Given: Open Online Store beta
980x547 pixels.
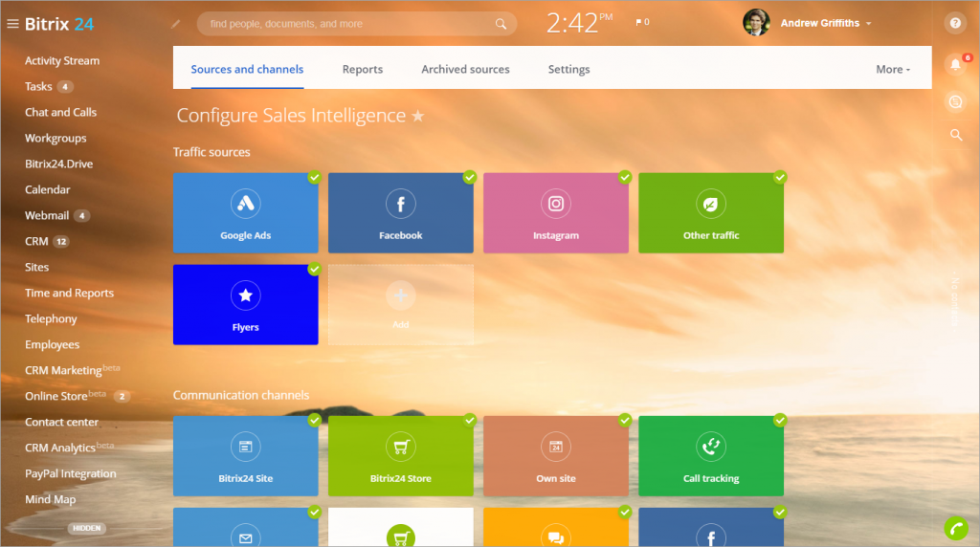Looking at the screenshot, I should point(65,396).
